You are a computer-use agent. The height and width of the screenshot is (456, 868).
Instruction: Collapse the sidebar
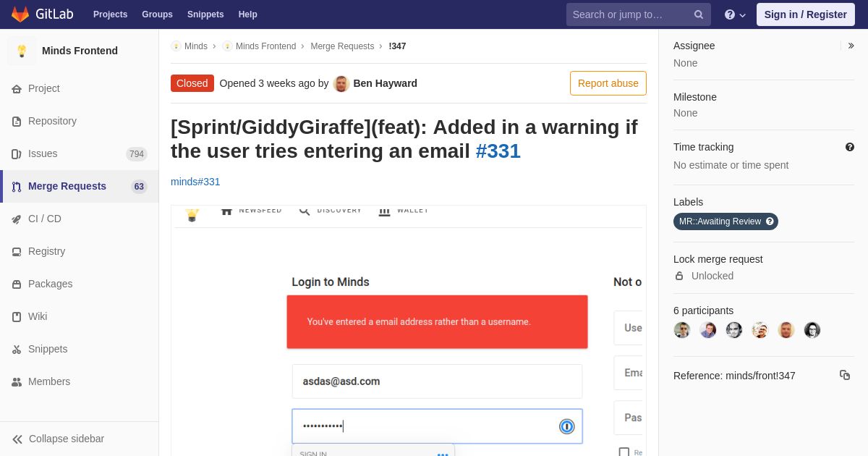pyautogui.click(x=80, y=439)
